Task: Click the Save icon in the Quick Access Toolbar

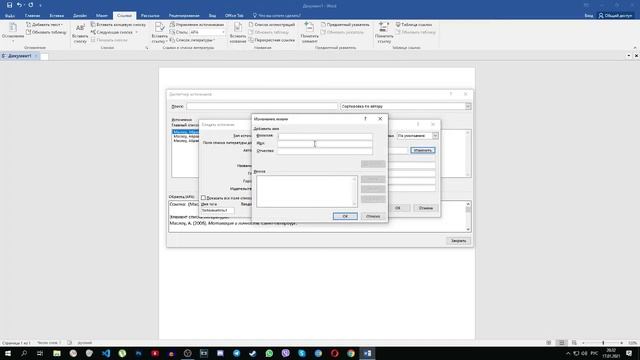Action: (x=9, y=5)
